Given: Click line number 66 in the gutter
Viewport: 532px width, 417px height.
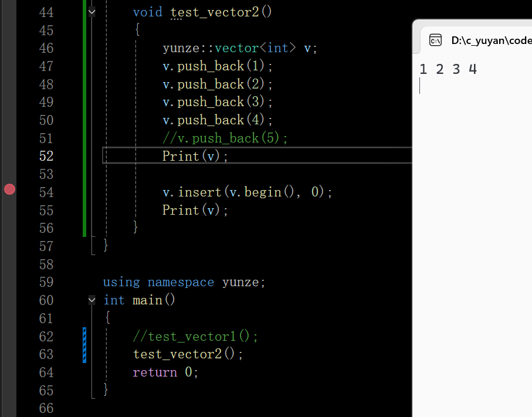Looking at the screenshot, I should [x=46, y=408].
